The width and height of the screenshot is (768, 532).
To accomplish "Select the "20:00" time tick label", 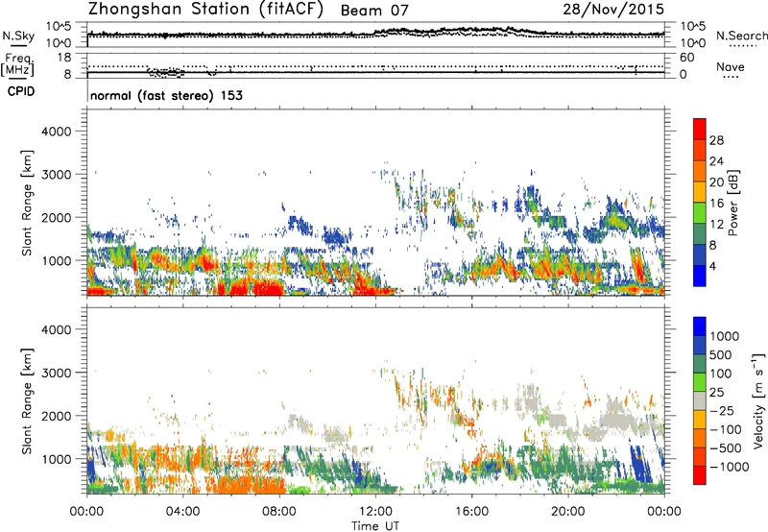I will (x=568, y=512).
